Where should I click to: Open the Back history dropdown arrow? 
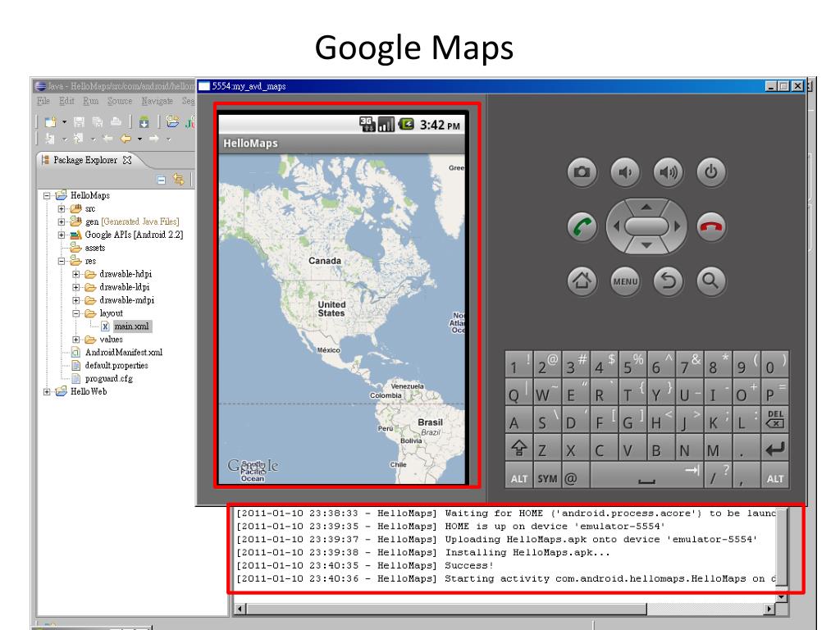click(139, 139)
